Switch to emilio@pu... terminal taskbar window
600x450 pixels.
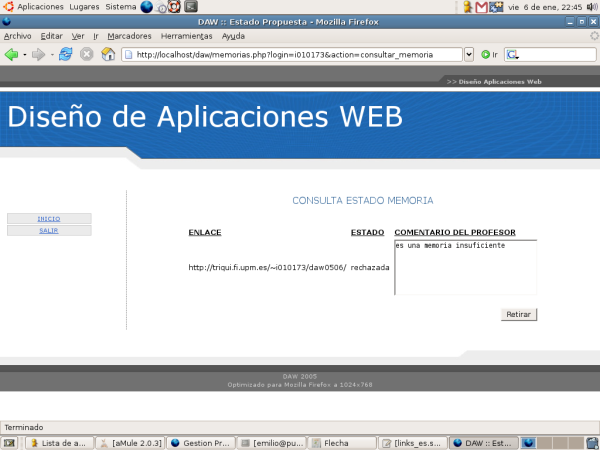pyautogui.click(x=271, y=443)
